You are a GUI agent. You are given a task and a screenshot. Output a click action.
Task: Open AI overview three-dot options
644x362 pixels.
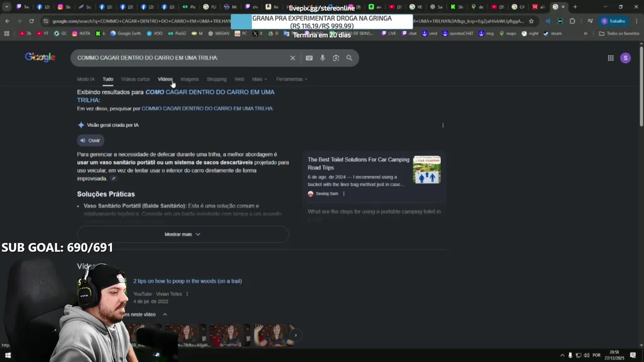tap(443, 125)
